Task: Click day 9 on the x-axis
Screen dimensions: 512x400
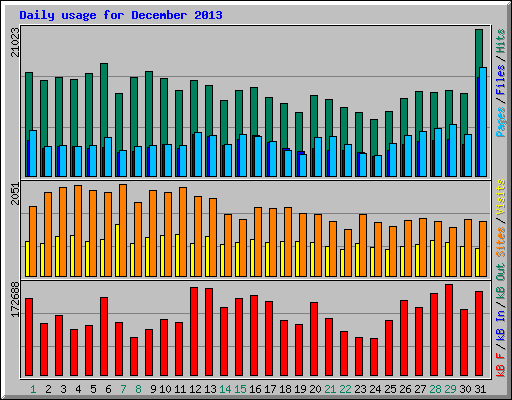Action: 153,389
